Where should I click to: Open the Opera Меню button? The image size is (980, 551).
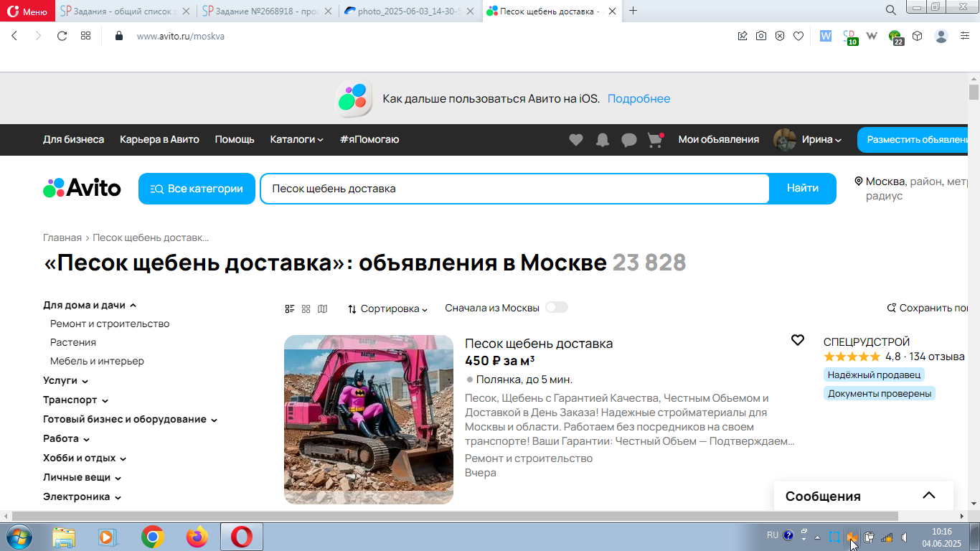(27, 11)
